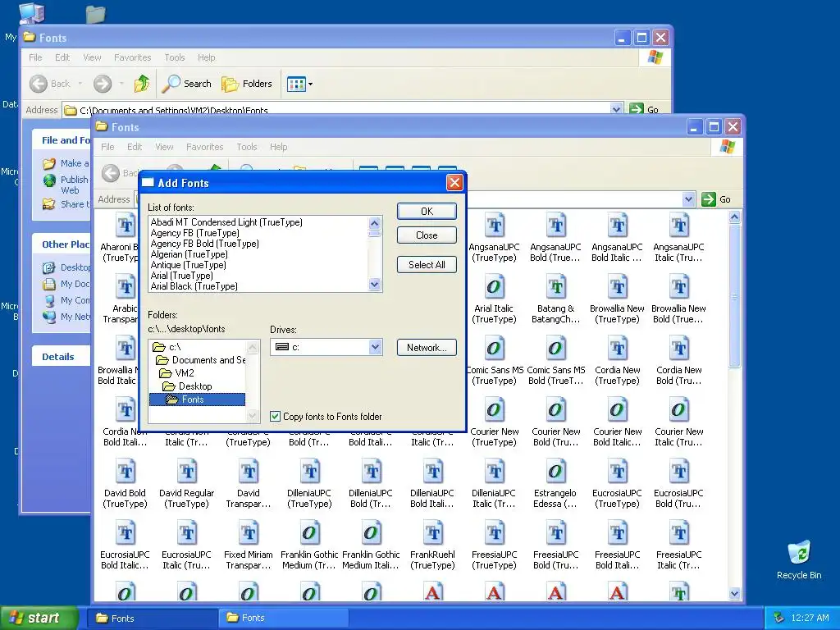Select c:\ folder in Folders tree
This screenshot has height=630, width=840.
coord(167,347)
